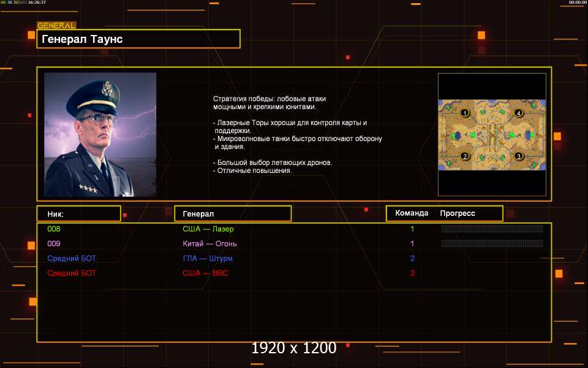Click the 'ГЛА — Штурм' general entry
The height and width of the screenshot is (368, 588).
click(x=208, y=258)
